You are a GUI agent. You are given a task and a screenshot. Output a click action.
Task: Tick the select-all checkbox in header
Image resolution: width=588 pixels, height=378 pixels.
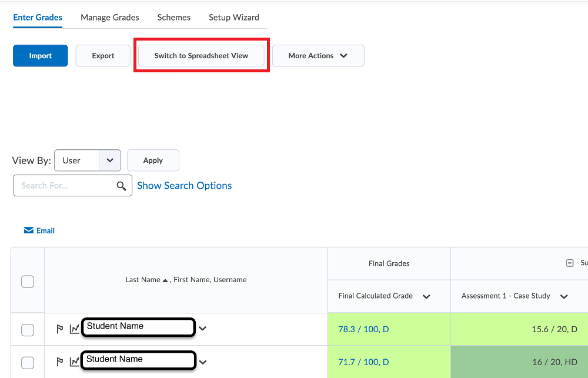[x=28, y=282]
